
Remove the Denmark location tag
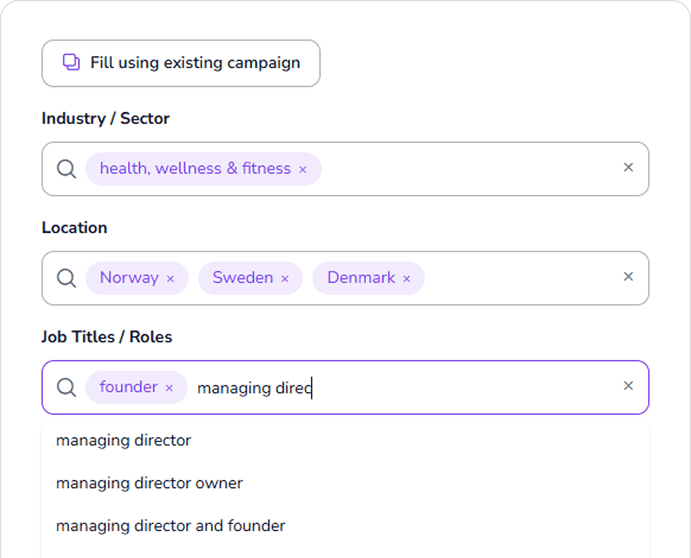point(407,279)
